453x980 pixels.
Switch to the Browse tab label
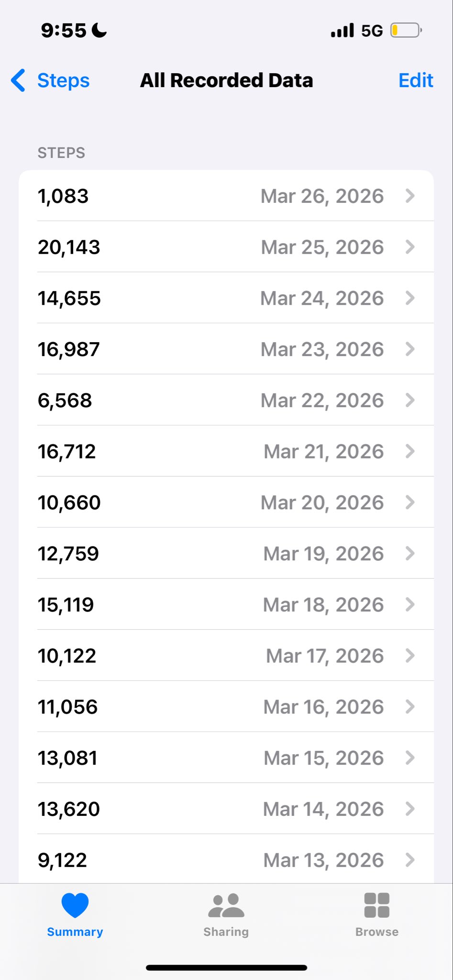pos(377,932)
